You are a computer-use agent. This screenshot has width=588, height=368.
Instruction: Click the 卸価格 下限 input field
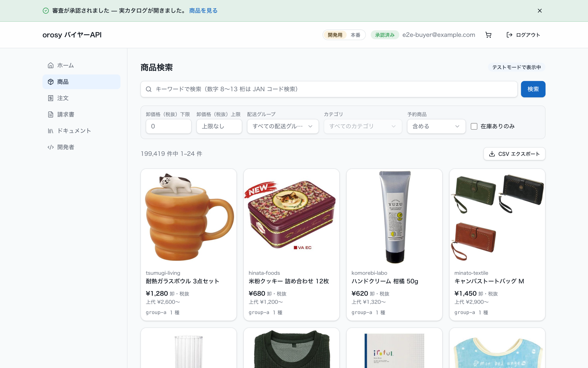point(168,126)
